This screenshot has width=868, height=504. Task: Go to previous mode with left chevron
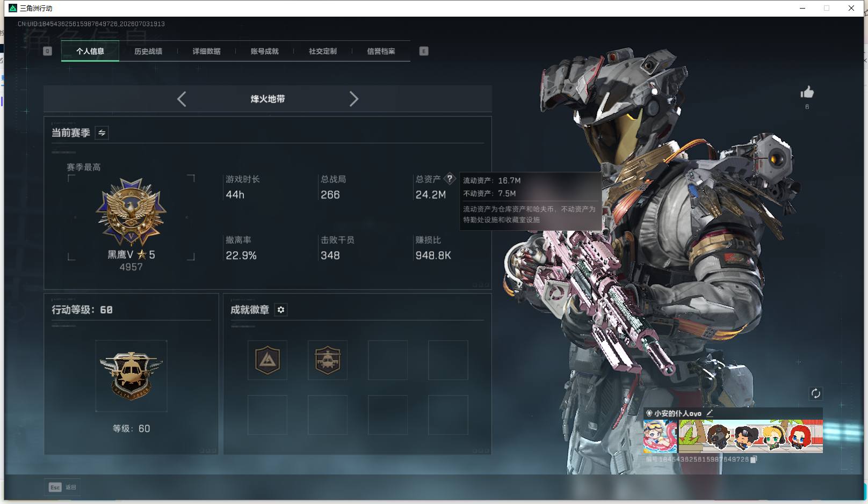(x=182, y=99)
